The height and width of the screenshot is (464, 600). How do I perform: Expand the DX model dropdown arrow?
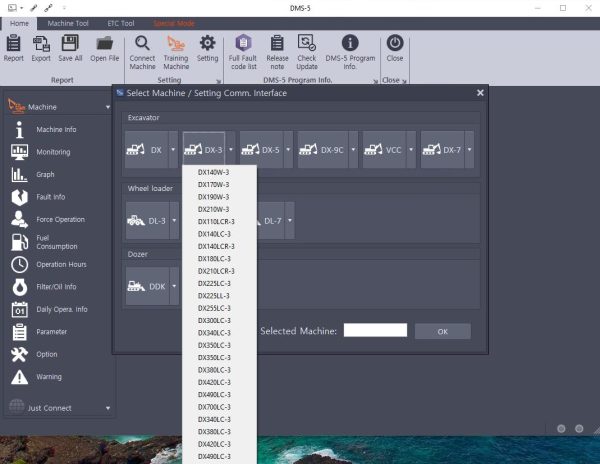[173, 150]
